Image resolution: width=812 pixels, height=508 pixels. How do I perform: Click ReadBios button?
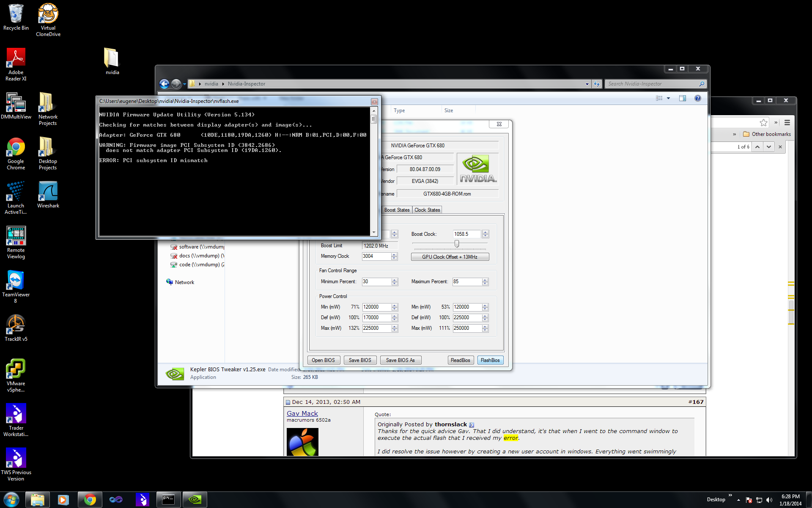461,360
